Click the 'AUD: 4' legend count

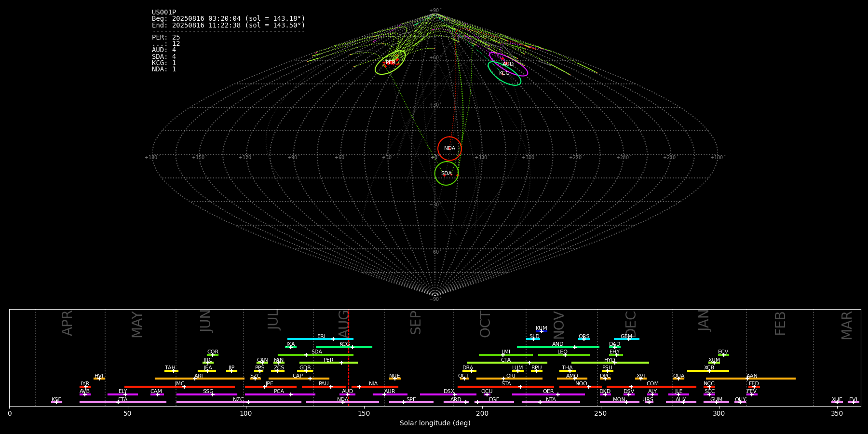click(x=164, y=50)
